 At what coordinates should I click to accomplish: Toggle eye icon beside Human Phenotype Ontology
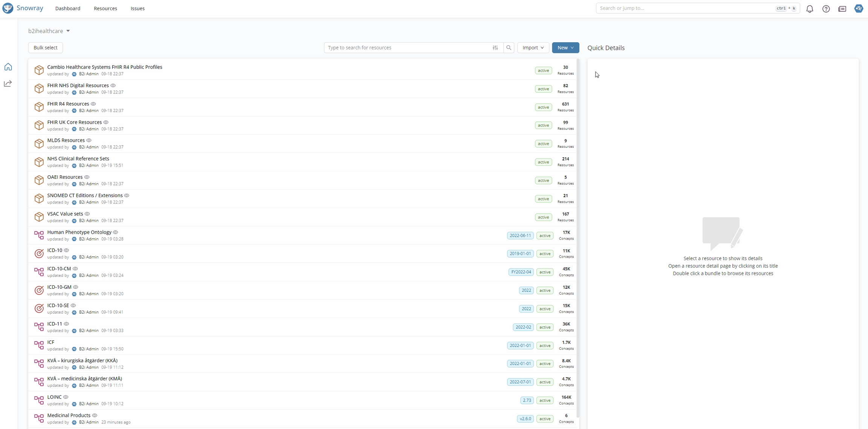(116, 232)
